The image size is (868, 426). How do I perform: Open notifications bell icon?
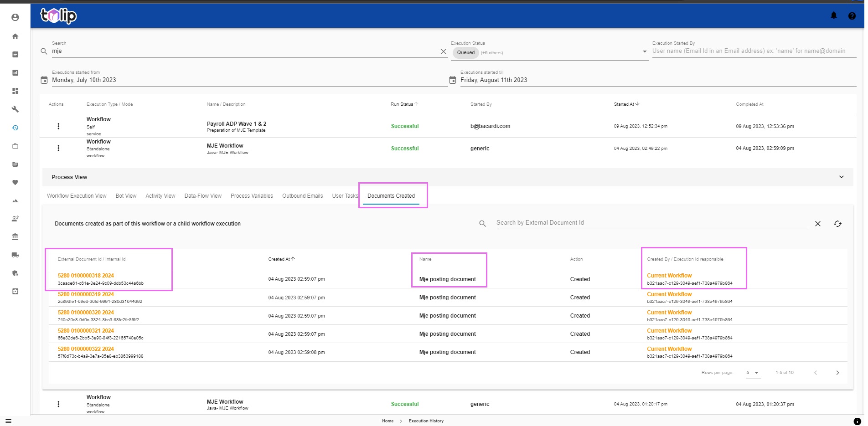pyautogui.click(x=834, y=15)
